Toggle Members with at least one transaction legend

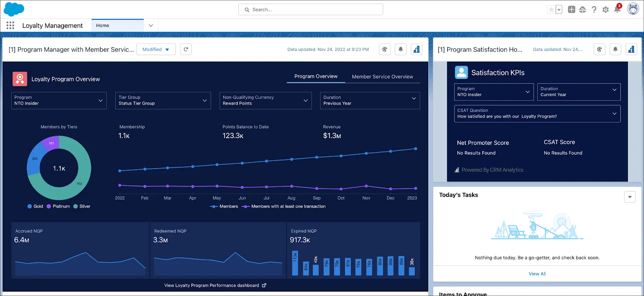coord(284,206)
